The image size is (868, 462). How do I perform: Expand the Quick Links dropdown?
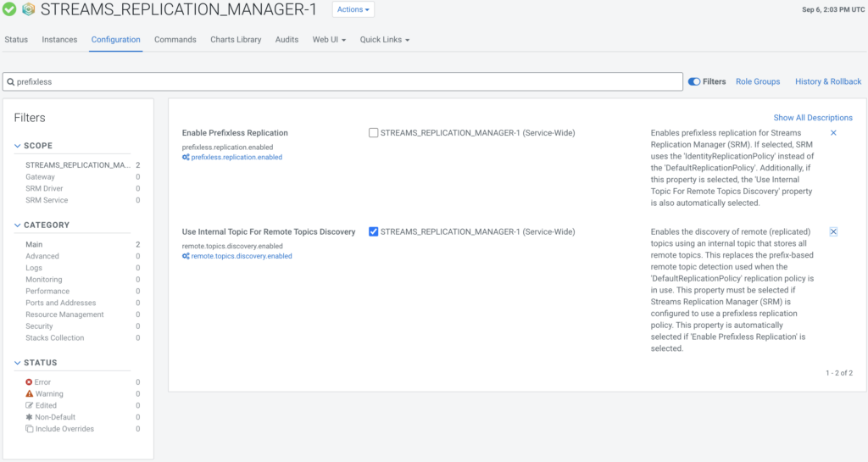[384, 40]
